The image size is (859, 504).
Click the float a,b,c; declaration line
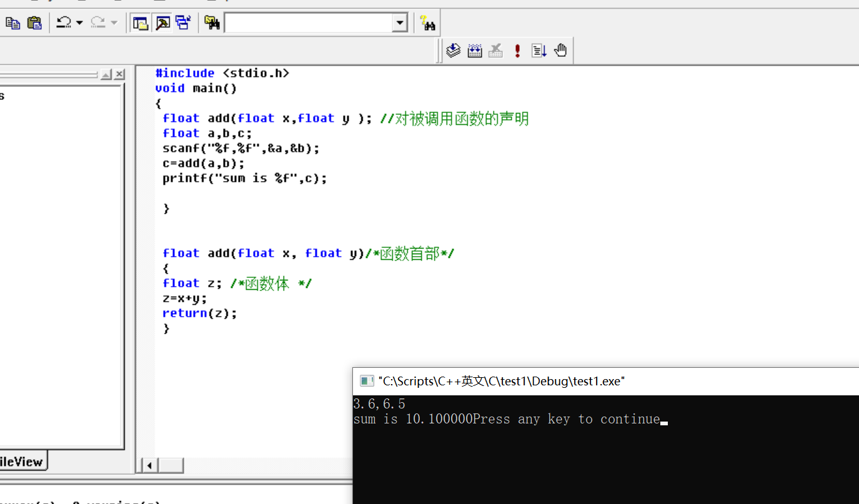pos(207,133)
